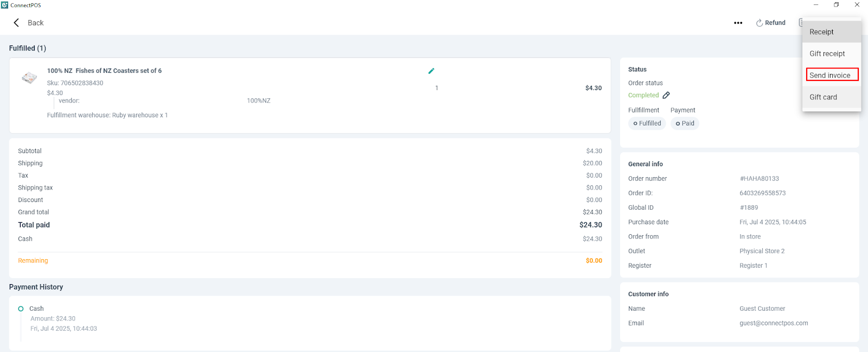Click the ConnectPOS logo in title bar
This screenshot has width=868, height=352.
(5, 5)
